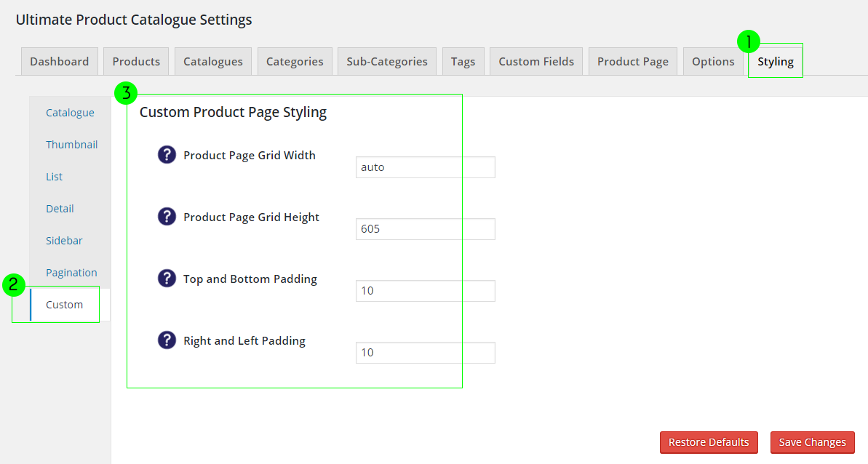Click help icon for Product Page Grid Height

[167, 217]
